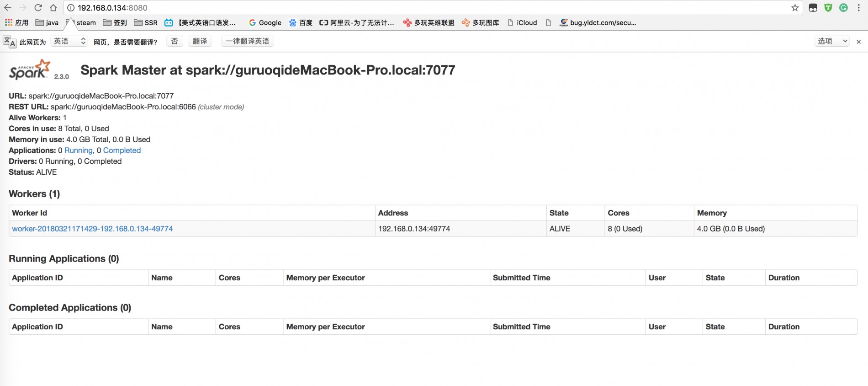
Task: Click the site info icon in address bar
Action: tap(71, 8)
